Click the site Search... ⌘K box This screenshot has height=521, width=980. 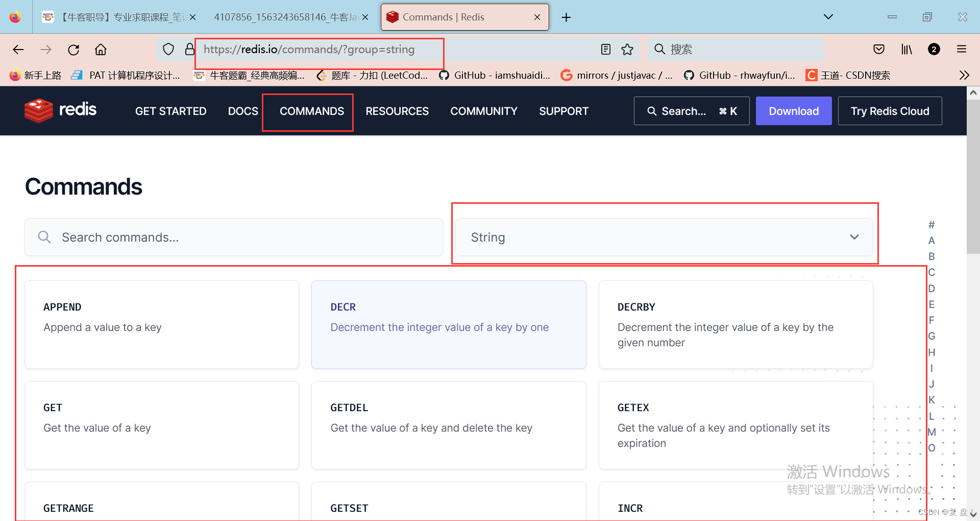(692, 111)
